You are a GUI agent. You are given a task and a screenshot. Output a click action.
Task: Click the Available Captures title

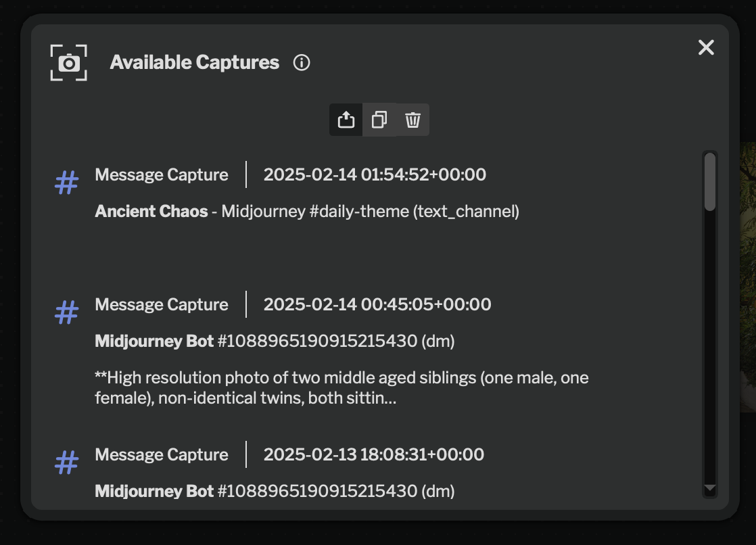point(194,62)
